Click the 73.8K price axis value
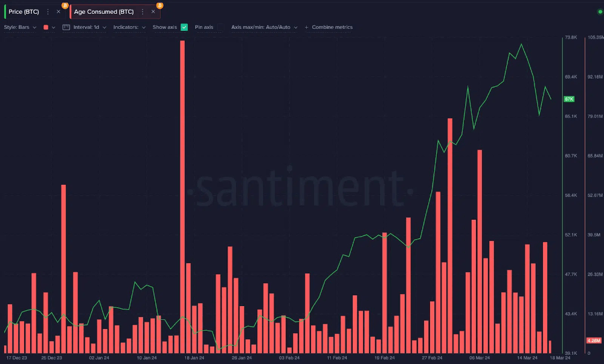604x364 pixels. point(571,37)
